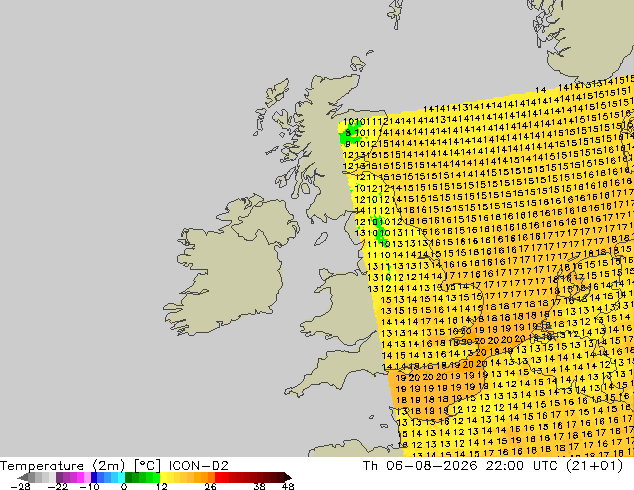Click the "[°C]" unit label
Image resolution: width=634 pixels, height=490 pixels.
[147, 466]
